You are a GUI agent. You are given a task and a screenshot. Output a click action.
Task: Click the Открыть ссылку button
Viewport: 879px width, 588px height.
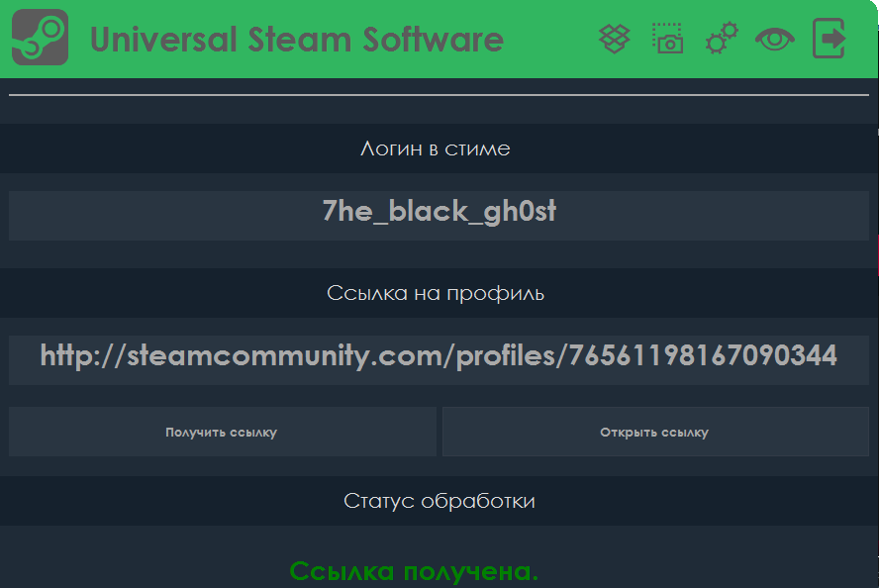point(655,432)
